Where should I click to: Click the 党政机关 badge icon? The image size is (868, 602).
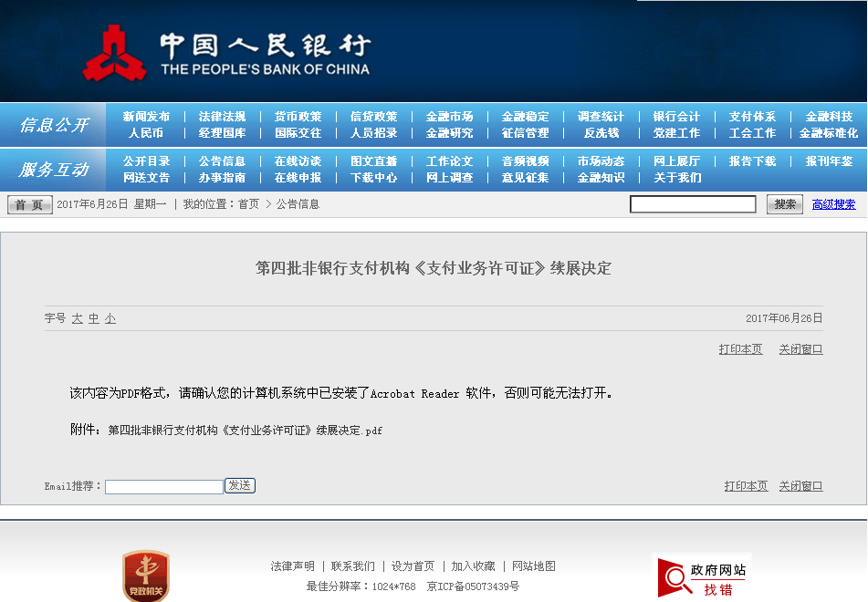146,576
